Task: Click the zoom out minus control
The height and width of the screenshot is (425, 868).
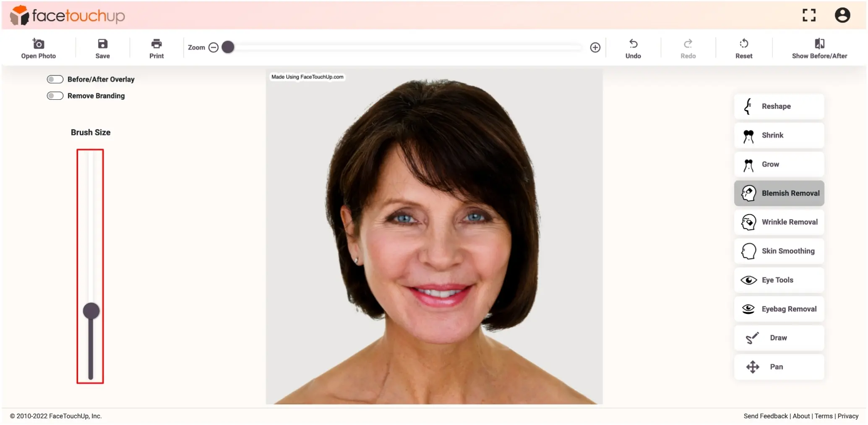Action: coord(214,47)
